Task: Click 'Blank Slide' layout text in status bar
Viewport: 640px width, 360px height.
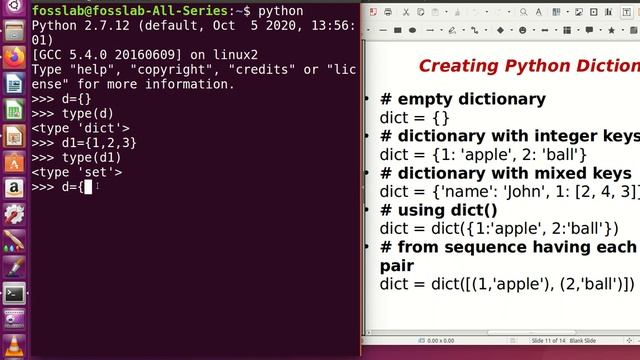Action: 583,340
